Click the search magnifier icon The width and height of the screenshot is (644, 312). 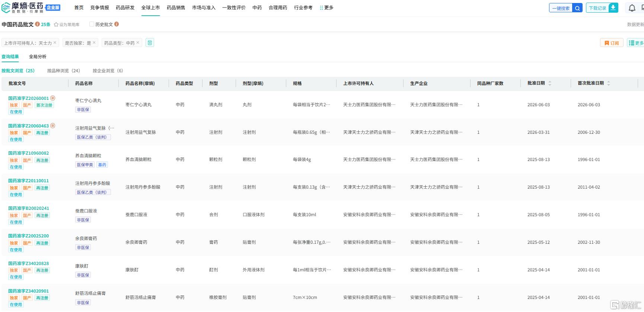(577, 8)
